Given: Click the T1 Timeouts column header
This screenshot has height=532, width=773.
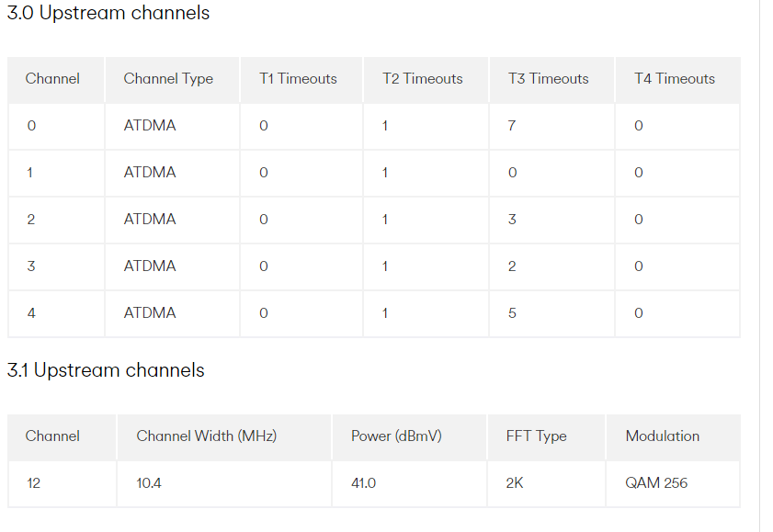Looking at the screenshot, I should pos(298,79).
